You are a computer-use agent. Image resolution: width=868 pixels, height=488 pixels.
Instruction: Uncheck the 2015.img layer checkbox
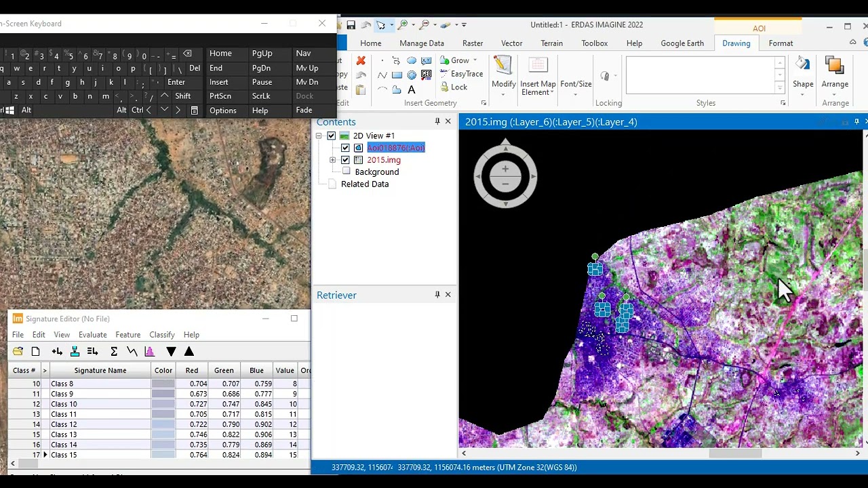coord(345,160)
